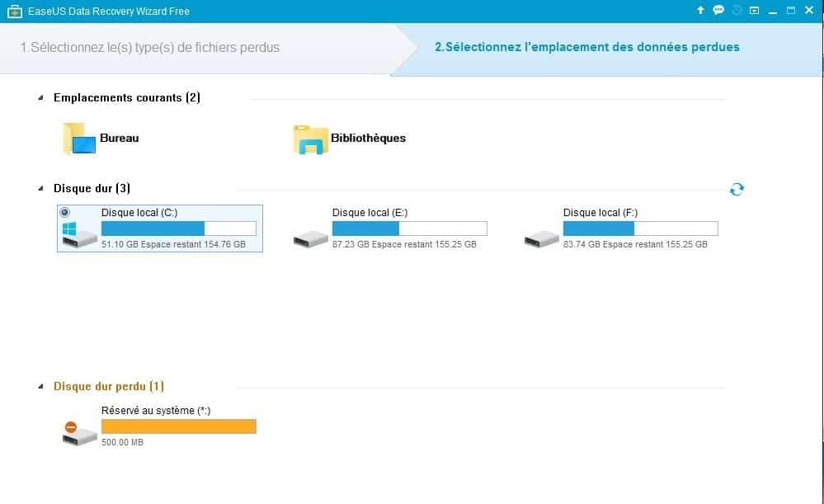Image resolution: width=824 pixels, height=504 pixels.
Task: Click the 87.23 GB Espace restant text
Action: (404, 244)
